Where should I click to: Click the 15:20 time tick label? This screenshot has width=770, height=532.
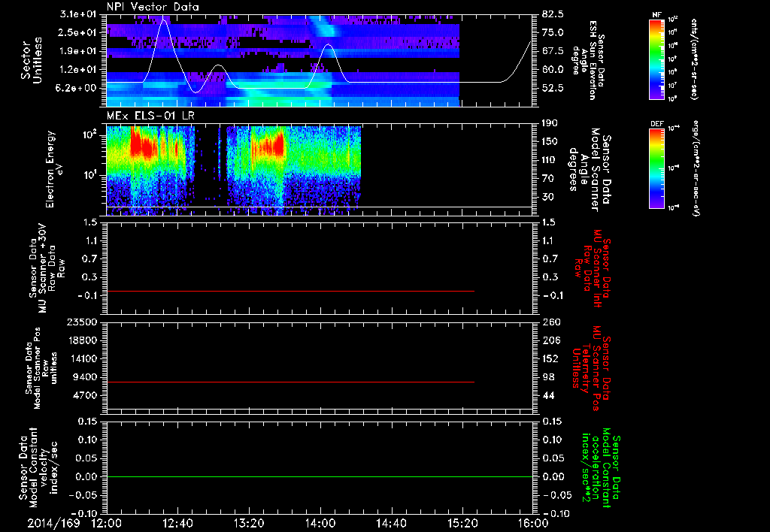coord(462,523)
